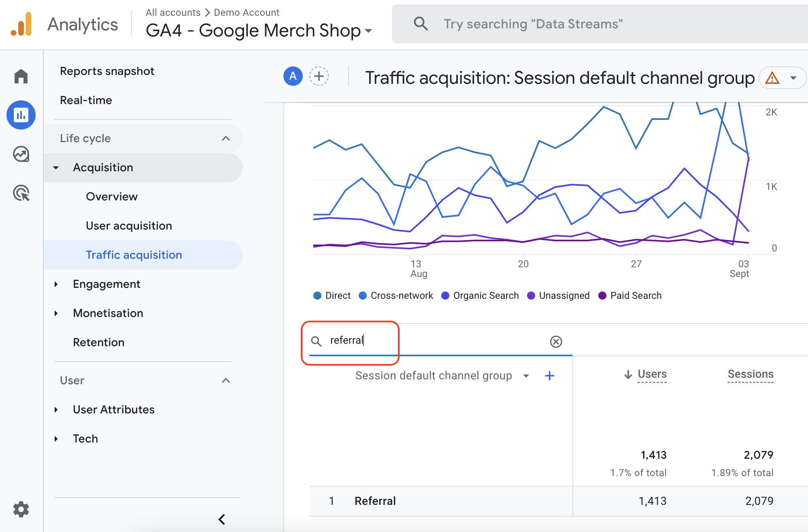This screenshot has height=532, width=808.
Task: Open the Home icon in left rail
Action: (21, 76)
